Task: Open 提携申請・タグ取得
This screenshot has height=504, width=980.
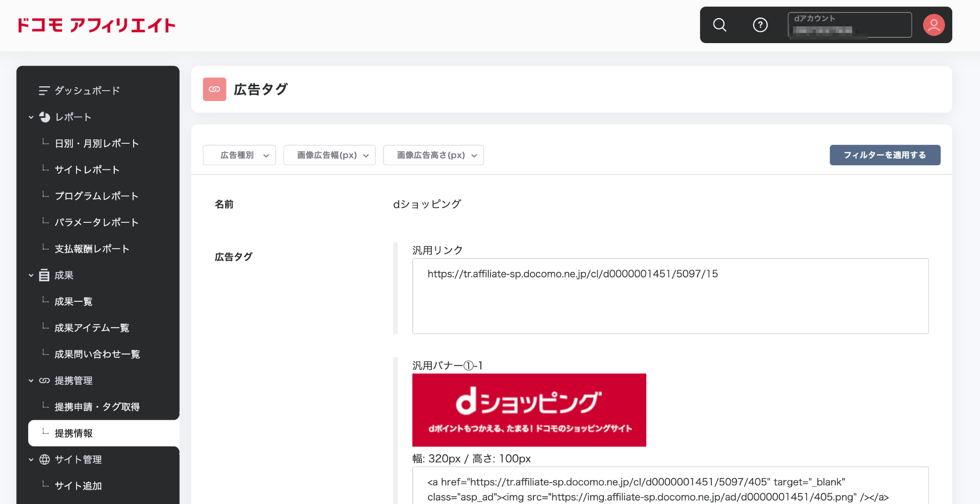Action: coord(97,407)
